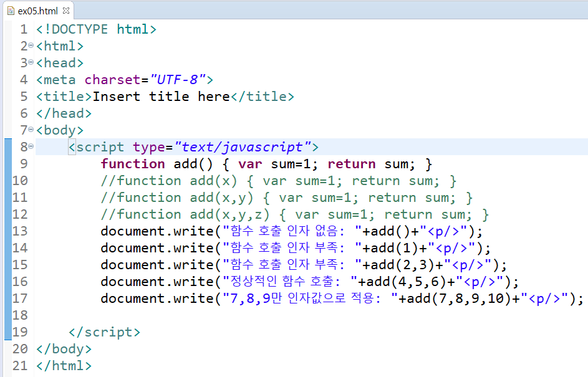
Task: Click "Insert title here" text on line 5
Action: point(161,97)
